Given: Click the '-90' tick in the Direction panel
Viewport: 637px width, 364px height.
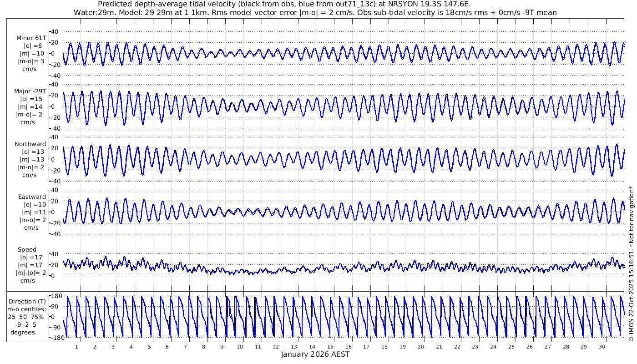Looking at the screenshot, I should pos(56,327).
